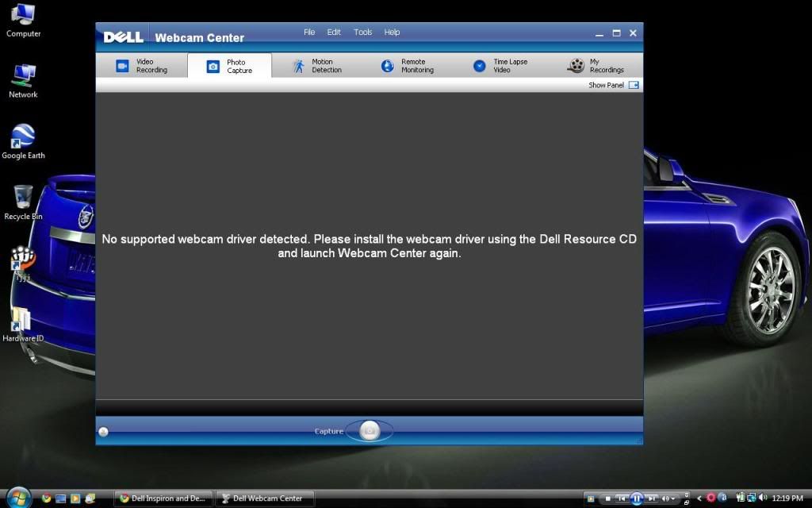Switch to the Dell Inspiron Chrome taskbar window
This screenshot has width=812, height=508.
pos(163,498)
